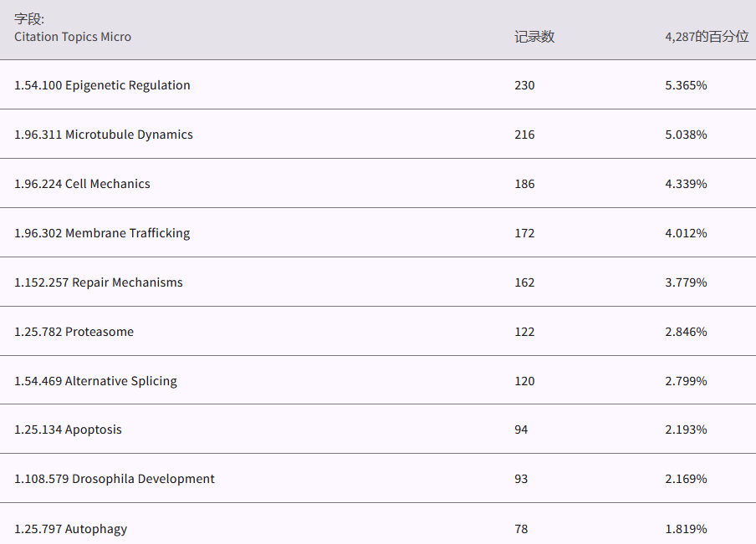The height and width of the screenshot is (544, 756).
Task: Select the Epigenetic Regulation topic row
Action: click(102, 85)
